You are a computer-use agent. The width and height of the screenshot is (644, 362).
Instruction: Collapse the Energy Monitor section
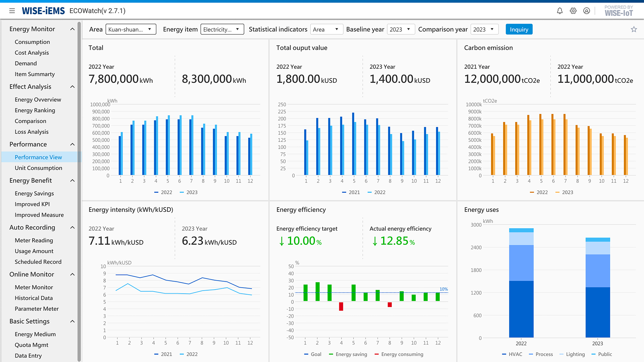point(72,29)
